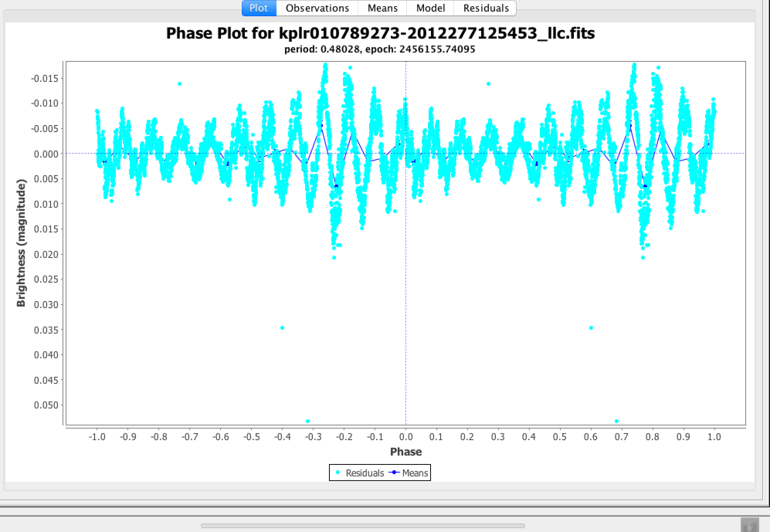Screen dimensions: 770x532
Task: Click the Residuals legend label
Action: tap(365, 473)
